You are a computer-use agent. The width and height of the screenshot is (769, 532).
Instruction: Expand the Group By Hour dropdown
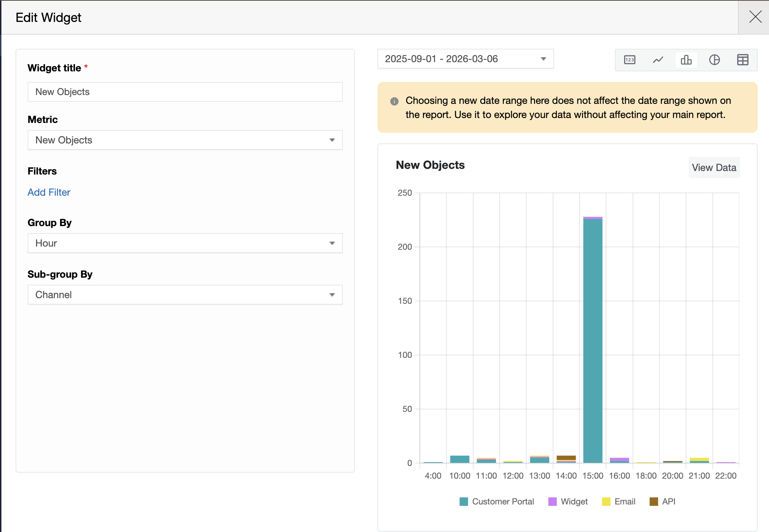(x=185, y=243)
